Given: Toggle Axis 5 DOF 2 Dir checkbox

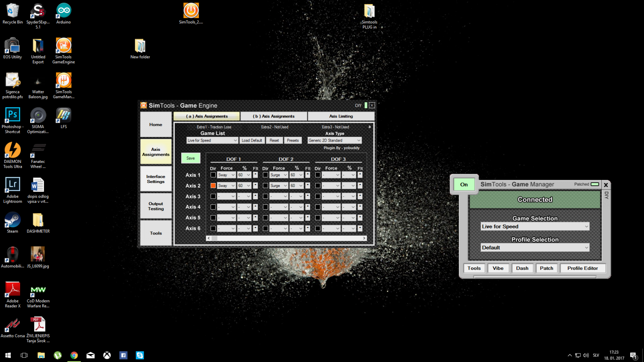Looking at the screenshot, I should 266,218.
